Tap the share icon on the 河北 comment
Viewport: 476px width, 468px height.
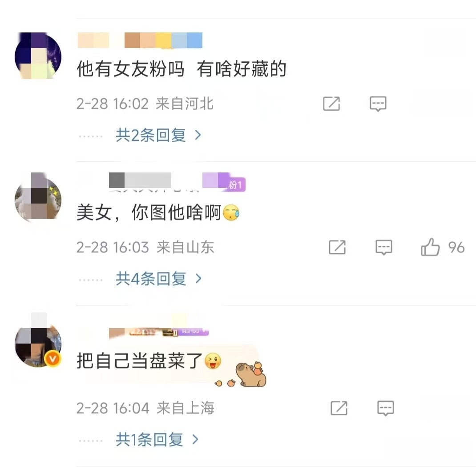(x=331, y=104)
